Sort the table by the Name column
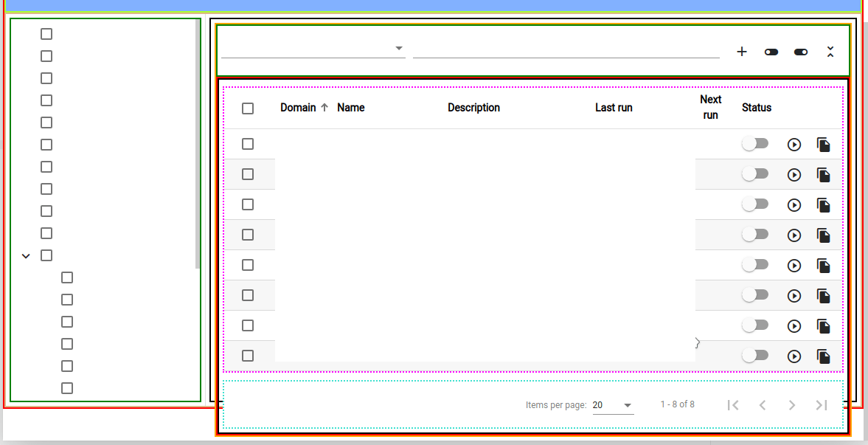The height and width of the screenshot is (445, 868). pyautogui.click(x=350, y=107)
